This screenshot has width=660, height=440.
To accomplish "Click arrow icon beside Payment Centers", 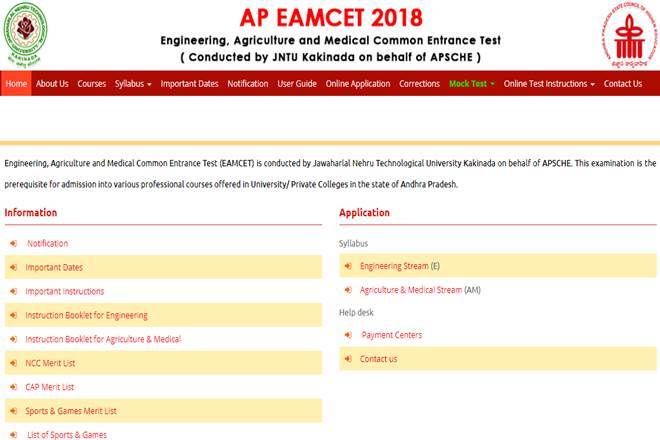I will click(348, 335).
